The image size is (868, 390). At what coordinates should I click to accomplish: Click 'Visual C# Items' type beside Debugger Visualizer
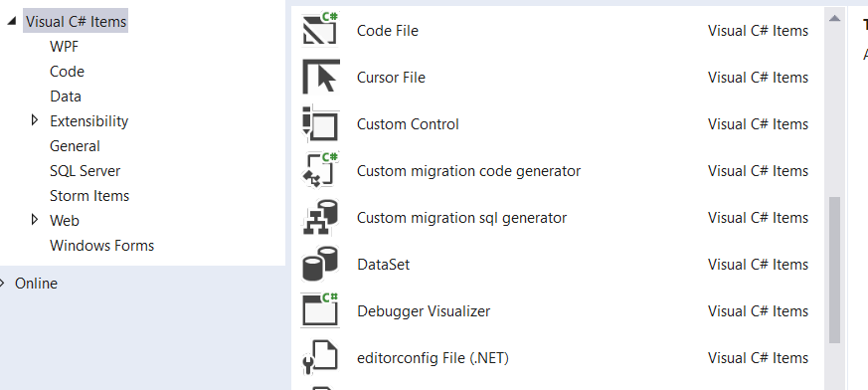tap(758, 311)
